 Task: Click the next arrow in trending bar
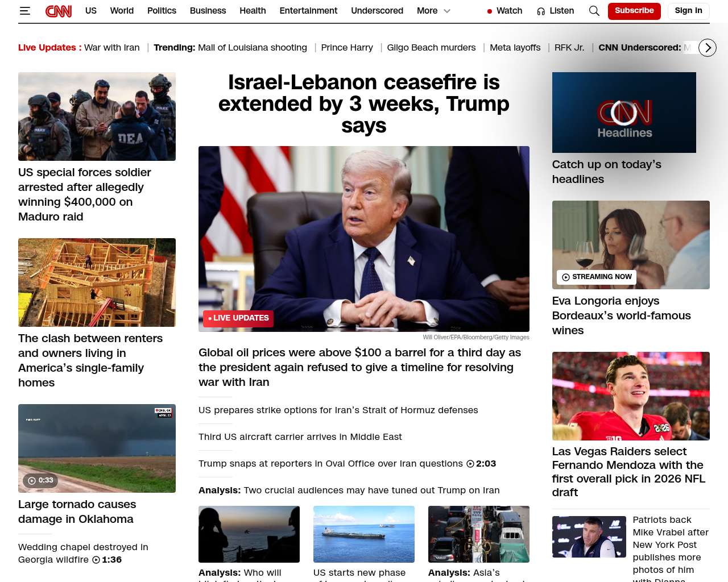[x=708, y=48]
